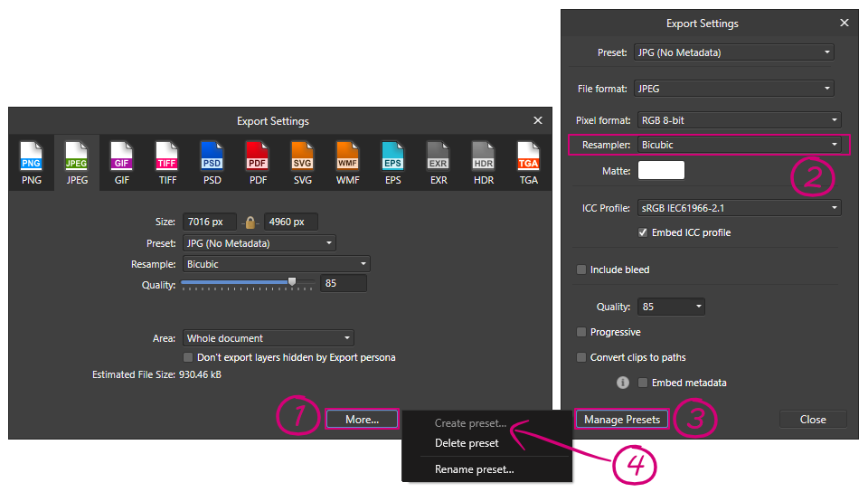This screenshot has height=492, width=868.
Task: Open Preset dropdown in right settings panel
Action: [733, 52]
